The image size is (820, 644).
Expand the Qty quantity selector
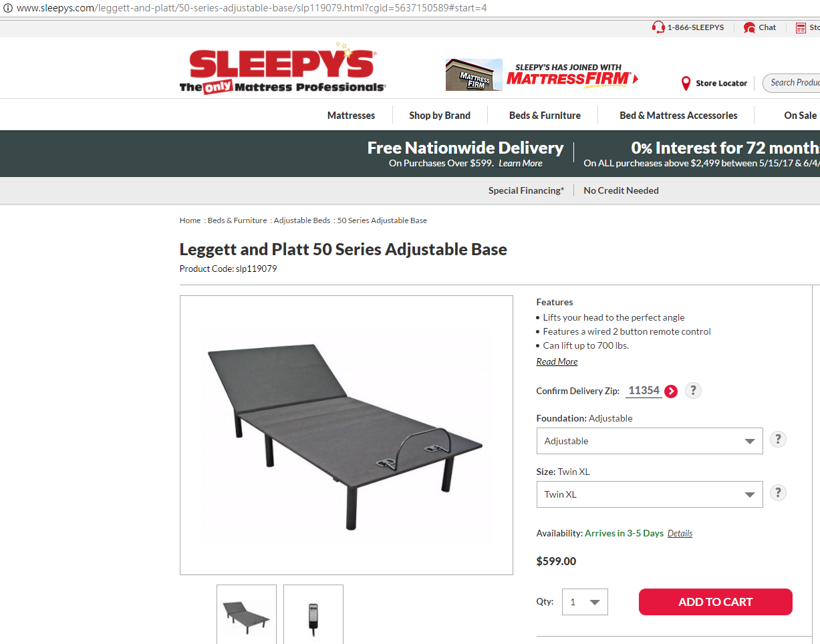tap(585, 602)
